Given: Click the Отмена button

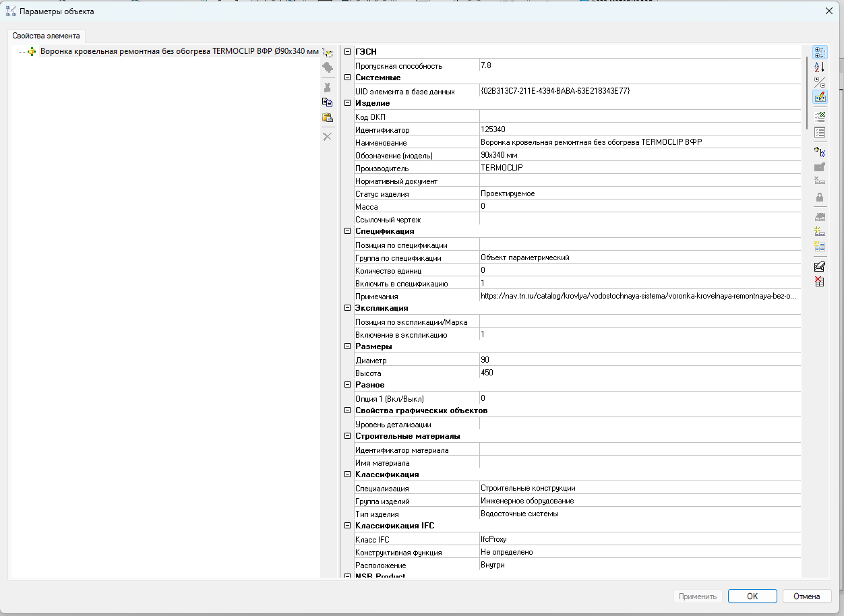Looking at the screenshot, I should 806,596.
